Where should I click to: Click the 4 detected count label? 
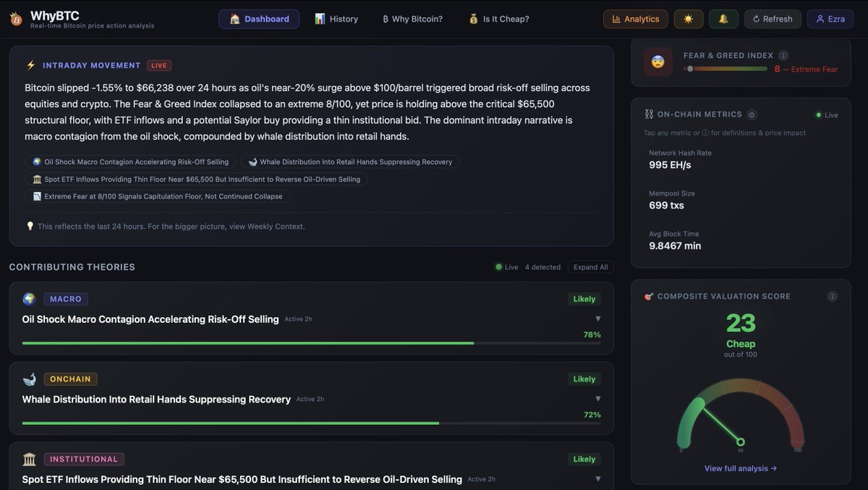(x=542, y=267)
